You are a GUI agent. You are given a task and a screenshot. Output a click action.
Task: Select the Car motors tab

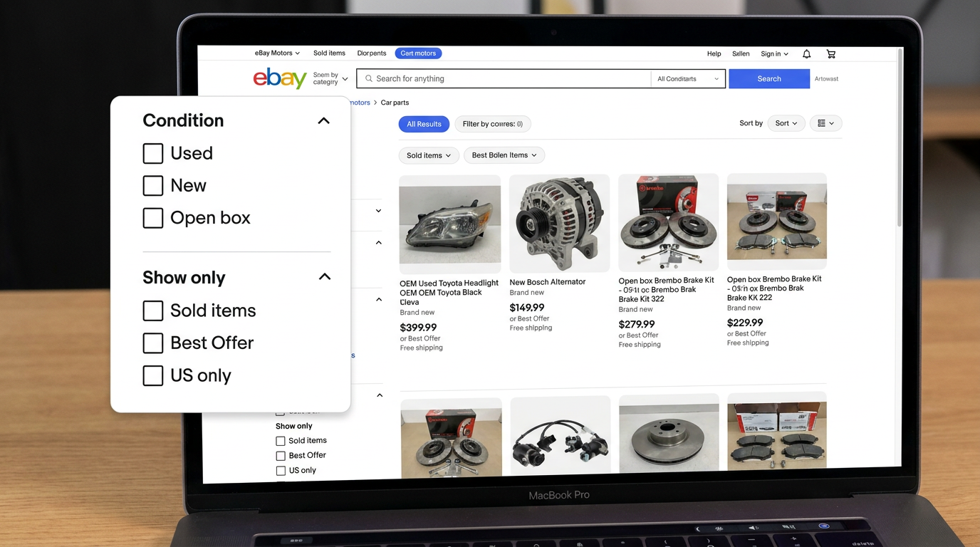[418, 53]
